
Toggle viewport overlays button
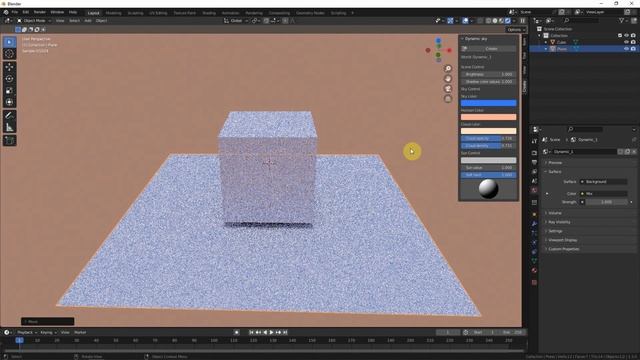[465, 20]
